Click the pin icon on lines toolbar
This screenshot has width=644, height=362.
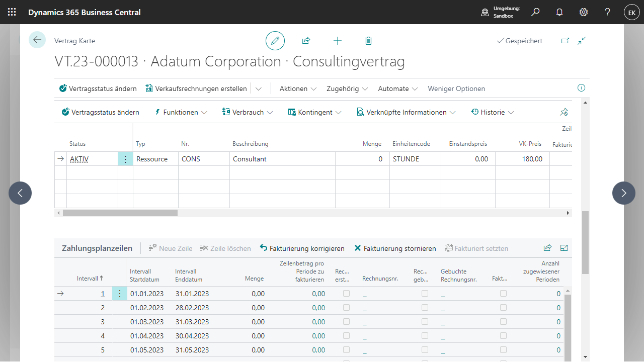564,112
